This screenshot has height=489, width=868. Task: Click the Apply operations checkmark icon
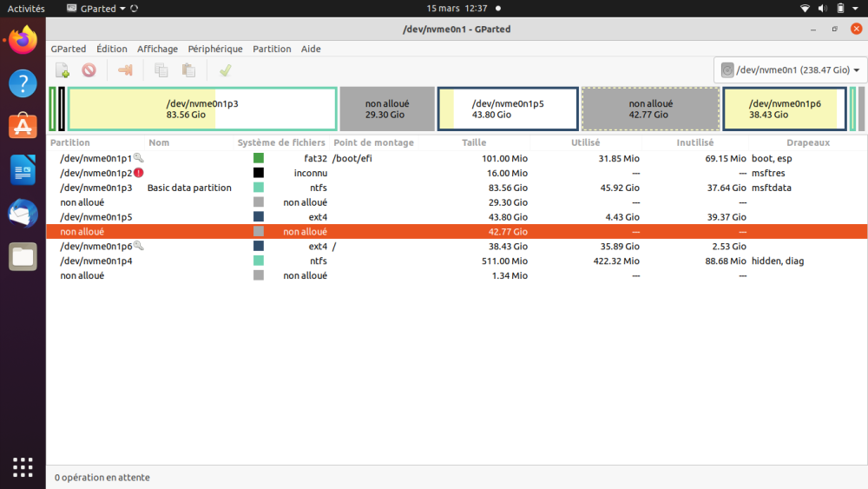225,70
